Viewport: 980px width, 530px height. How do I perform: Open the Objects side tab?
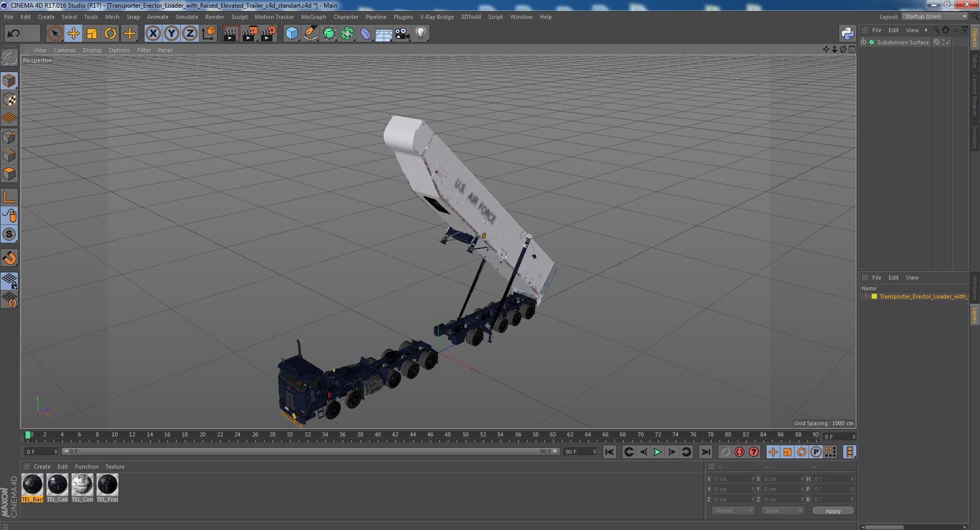[x=975, y=37]
